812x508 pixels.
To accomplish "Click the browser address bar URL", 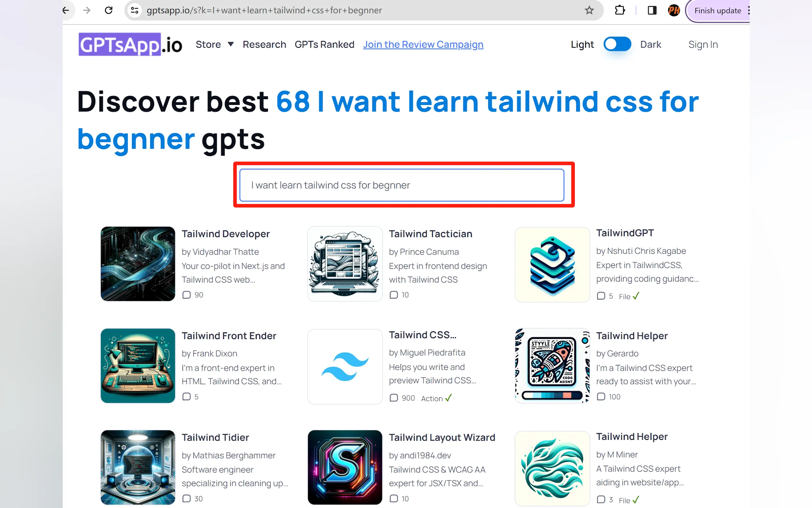I will pyautogui.click(x=264, y=11).
